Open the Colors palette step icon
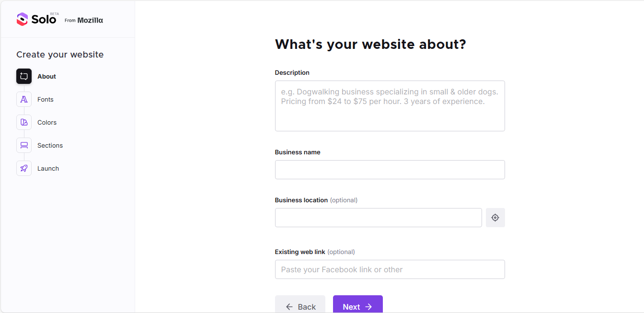 click(24, 122)
